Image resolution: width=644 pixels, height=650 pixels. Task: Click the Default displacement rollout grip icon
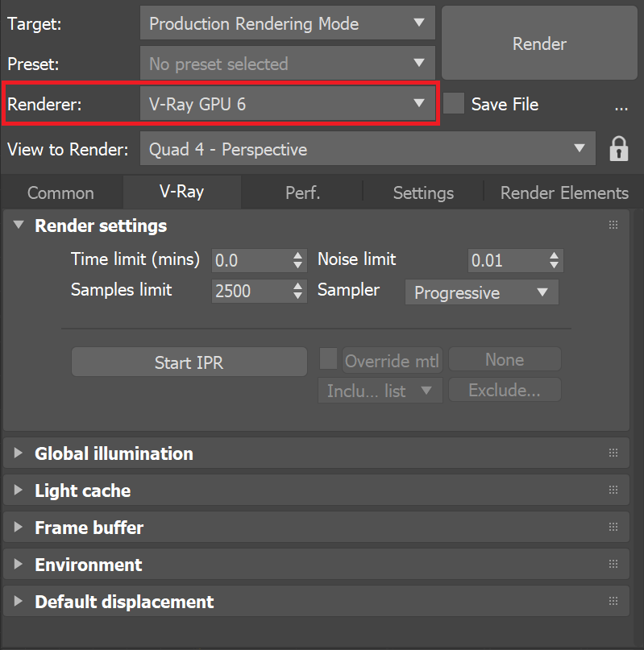(x=613, y=601)
